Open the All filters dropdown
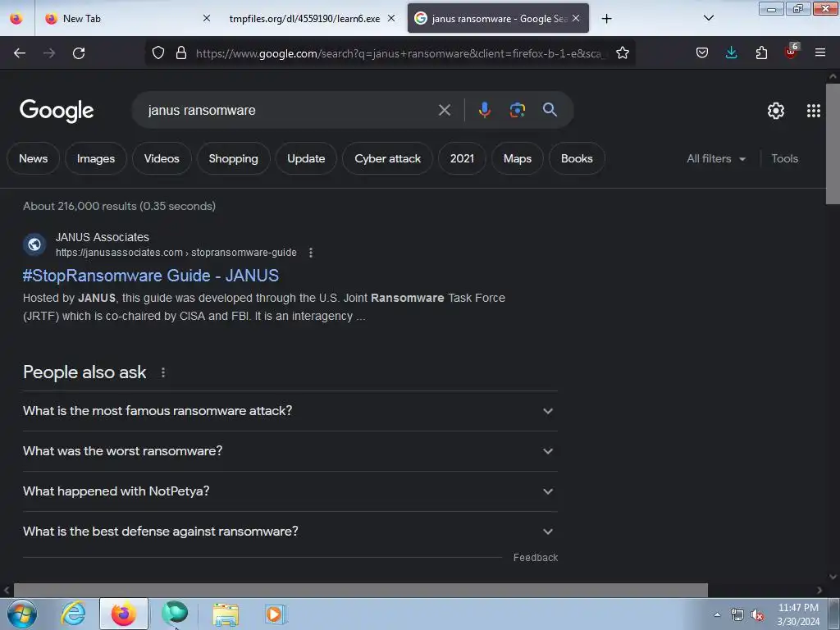 pos(716,158)
